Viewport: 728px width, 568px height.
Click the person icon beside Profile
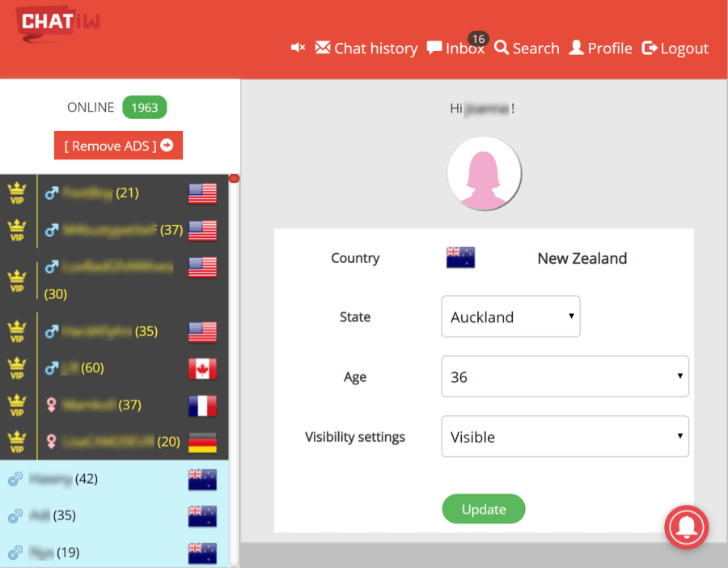pos(576,48)
